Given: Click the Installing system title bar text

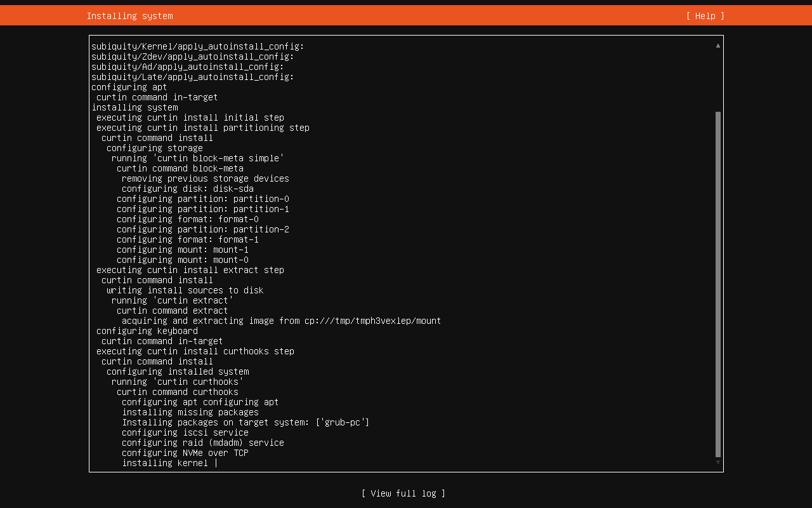Looking at the screenshot, I should (x=129, y=15).
